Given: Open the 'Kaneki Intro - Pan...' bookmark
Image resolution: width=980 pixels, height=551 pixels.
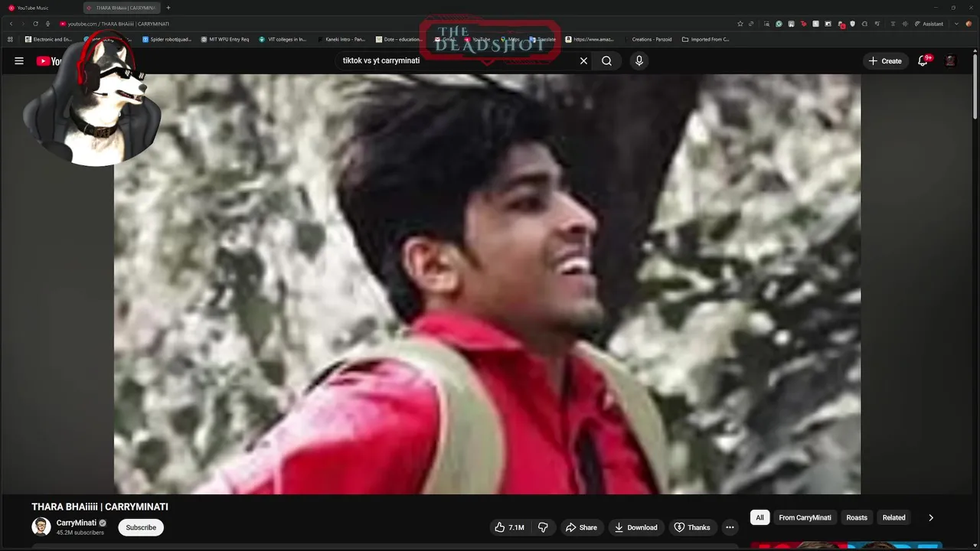Looking at the screenshot, I should [x=341, y=39].
